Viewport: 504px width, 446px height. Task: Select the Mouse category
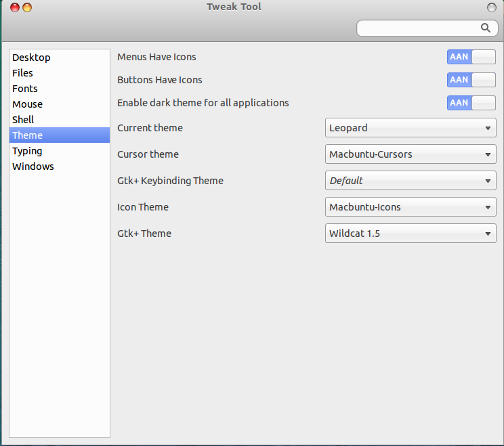27,104
